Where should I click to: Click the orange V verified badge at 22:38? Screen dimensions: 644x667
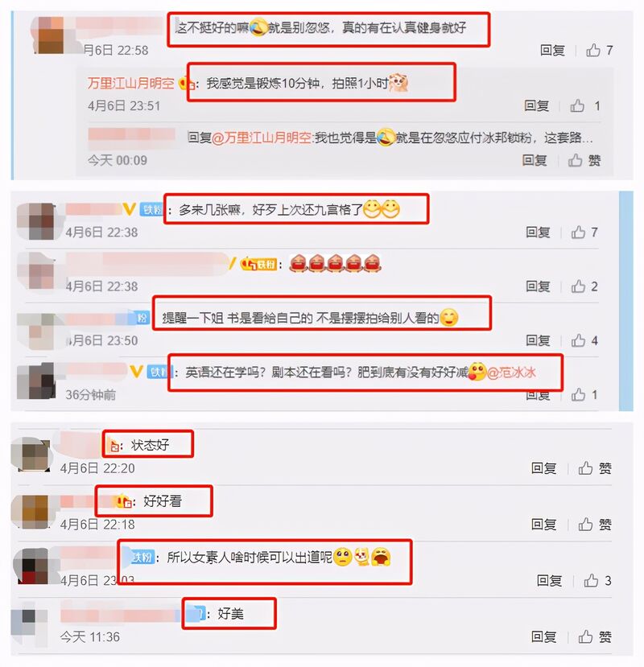(x=129, y=209)
